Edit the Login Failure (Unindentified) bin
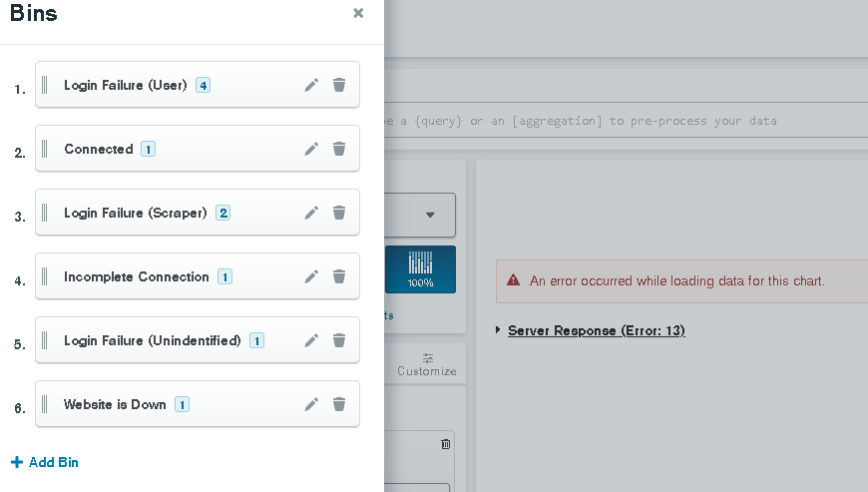Viewport: 868px width, 492px height. [x=311, y=341]
